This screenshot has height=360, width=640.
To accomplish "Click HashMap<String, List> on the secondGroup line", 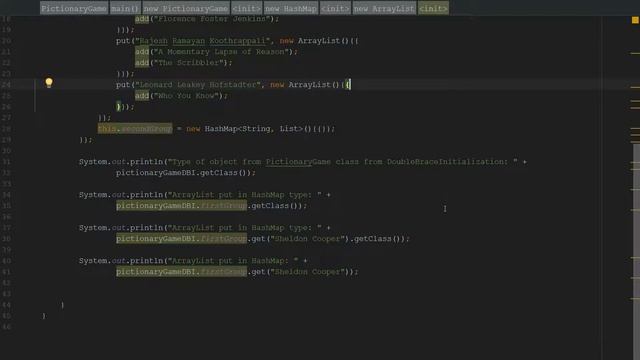I will [x=253, y=129].
